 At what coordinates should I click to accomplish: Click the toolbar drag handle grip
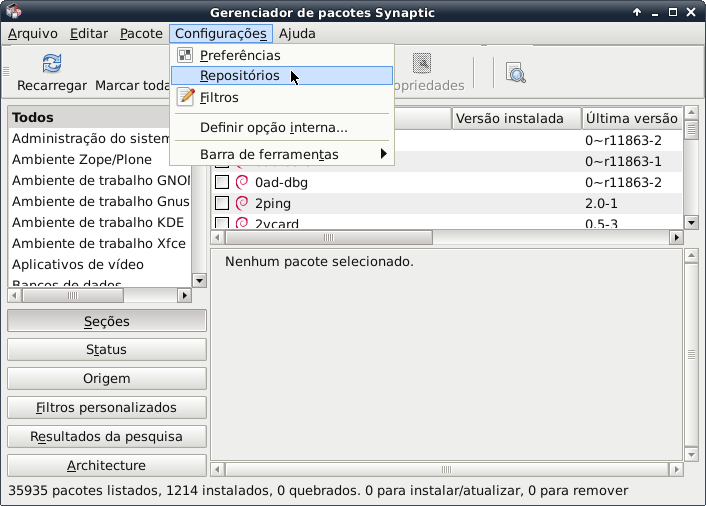pyautogui.click(x=6, y=71)
